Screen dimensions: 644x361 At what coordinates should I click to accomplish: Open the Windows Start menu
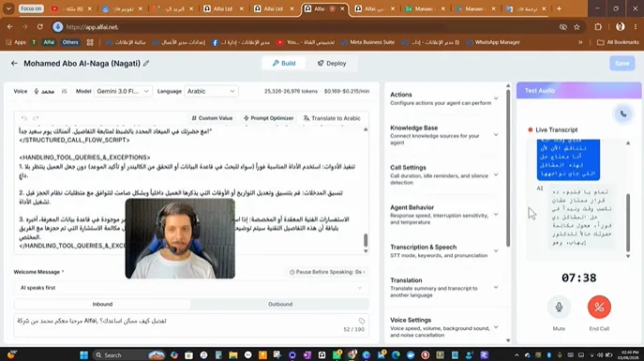pyautogui.click(x=83, y=354)
